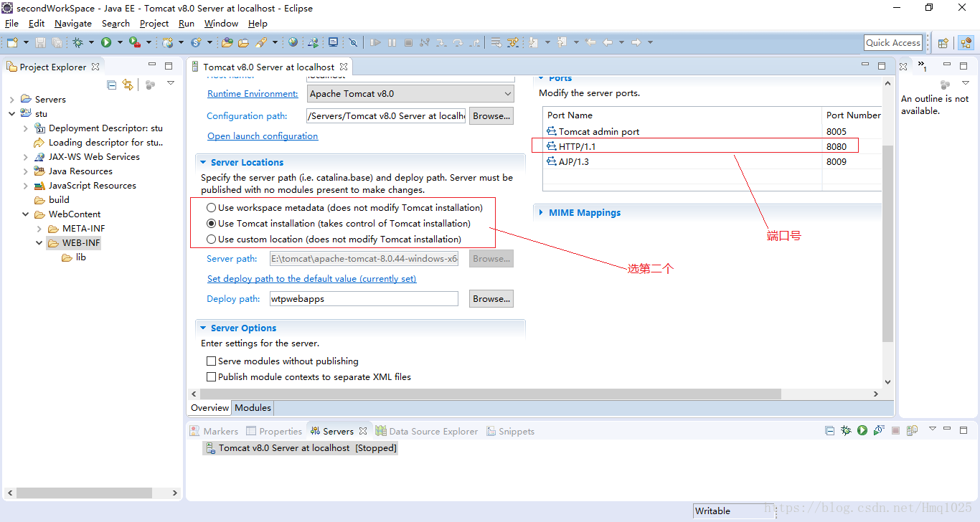Enable Publish module contexts to separate XML files

pyautogui.click(x=211, y=377)
